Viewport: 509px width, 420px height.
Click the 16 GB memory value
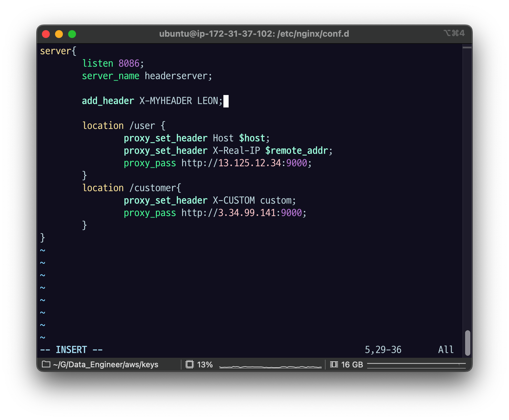point(352,365)
